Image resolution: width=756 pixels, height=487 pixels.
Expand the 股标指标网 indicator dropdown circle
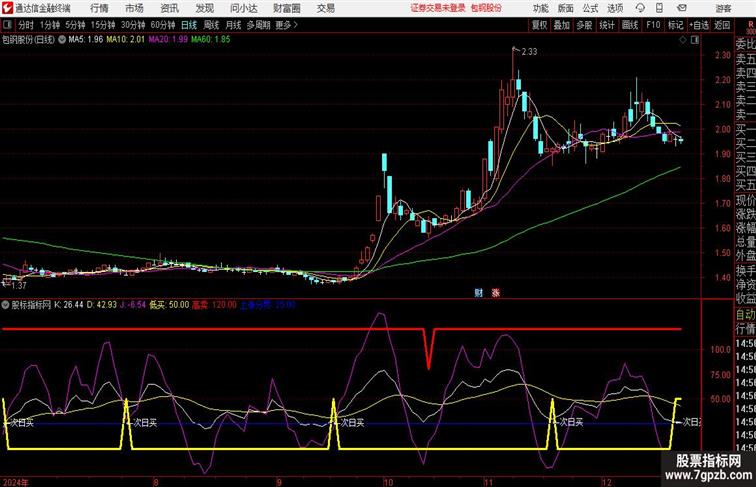pos(5,305)
